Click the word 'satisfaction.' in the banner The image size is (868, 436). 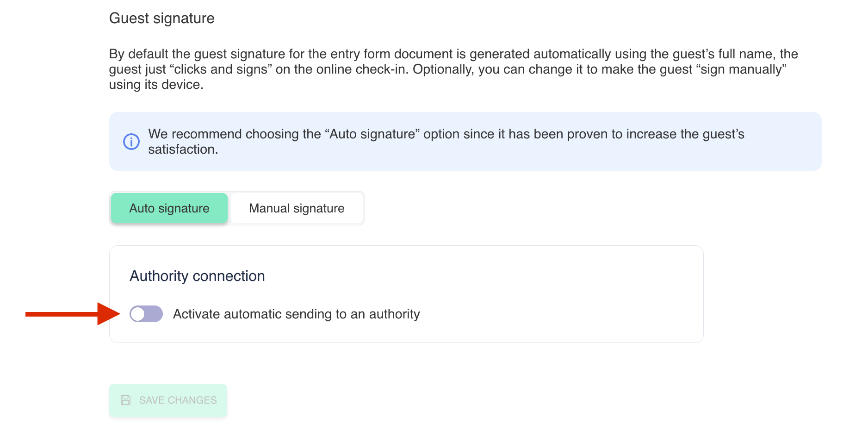183,149
